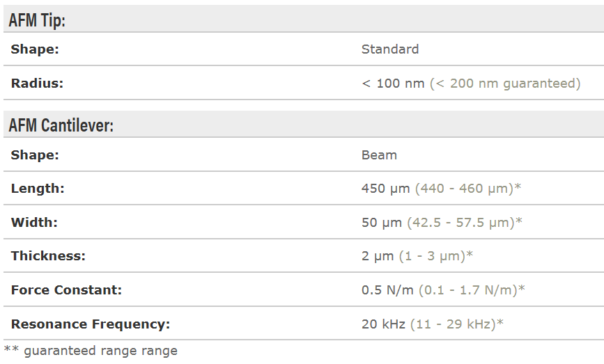604x364 pixels.
Task: Select the Thickness row label
Action: (48, 256)
